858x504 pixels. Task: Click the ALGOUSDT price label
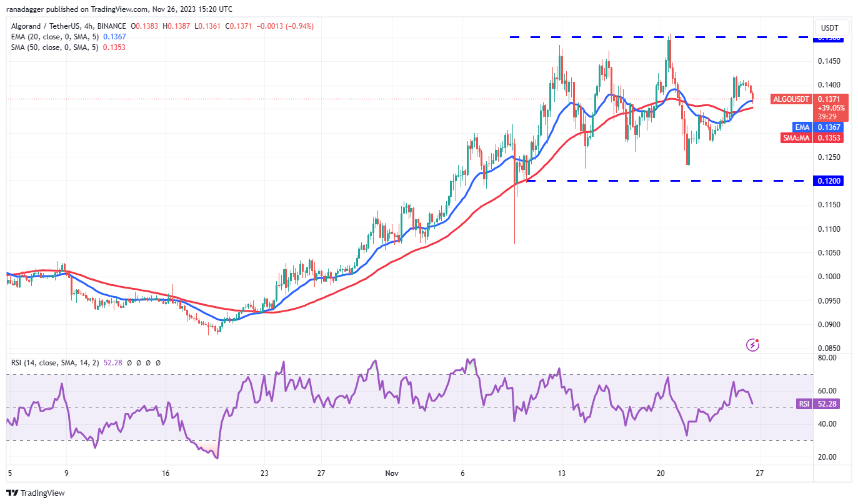[x=792, y=99]
